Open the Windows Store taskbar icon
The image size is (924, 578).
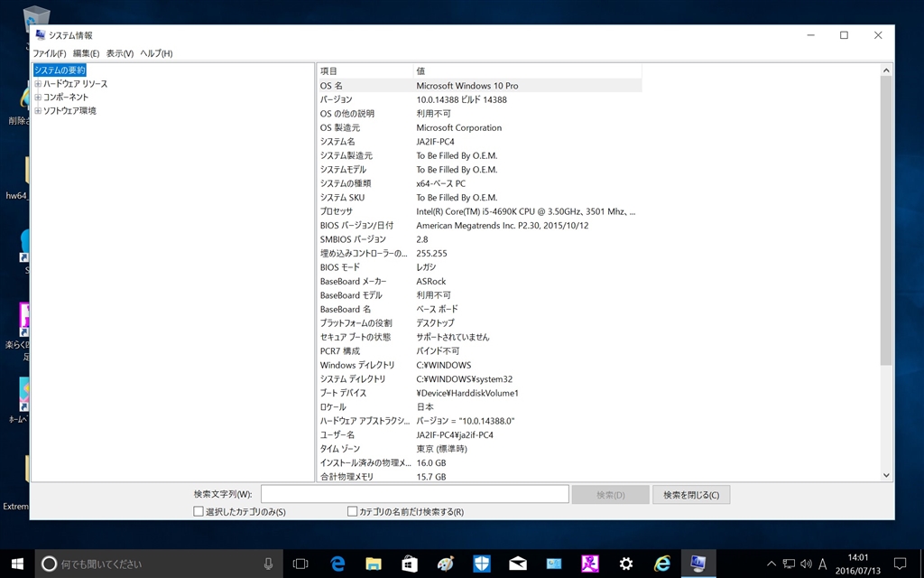click(x=410, y=564)
